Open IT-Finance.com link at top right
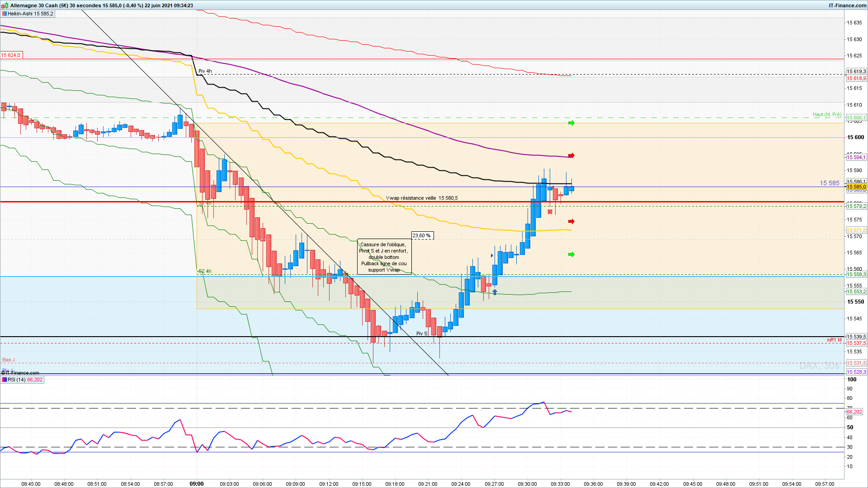The width and height of the screenshot is (868, 488). coord(847,5)
